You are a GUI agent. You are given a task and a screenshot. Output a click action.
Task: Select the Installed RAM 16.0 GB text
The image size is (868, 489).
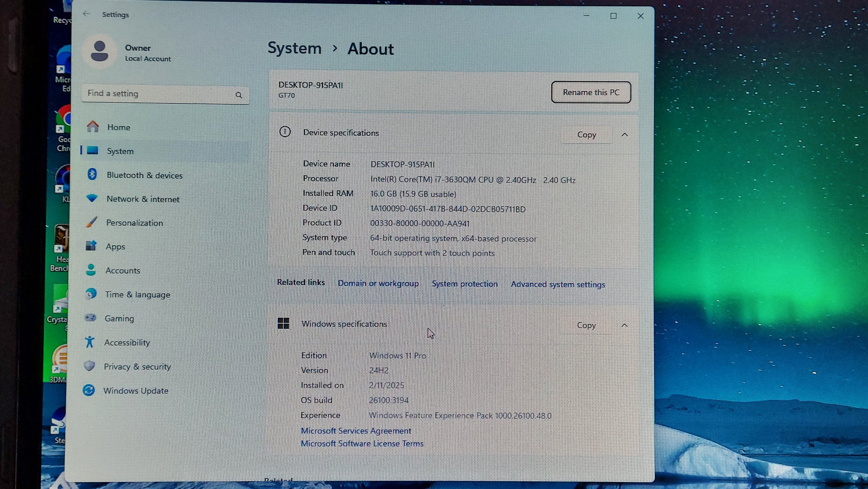[413, 194]
